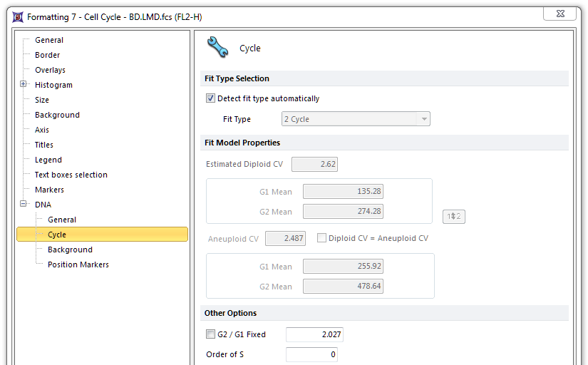Collapse the DNA tree node
This screenshot has width=588, height=365.
coord(24,205)
